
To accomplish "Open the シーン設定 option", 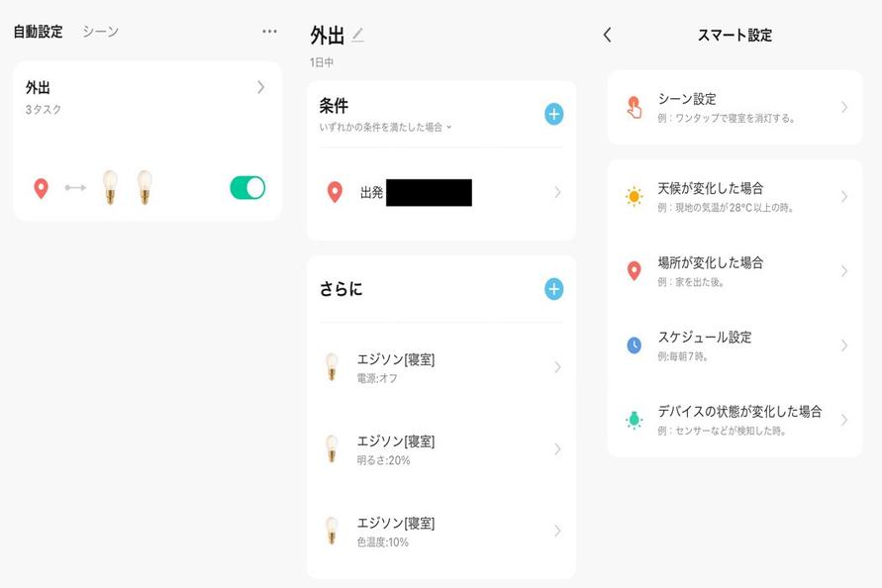I will coord(735,107).
